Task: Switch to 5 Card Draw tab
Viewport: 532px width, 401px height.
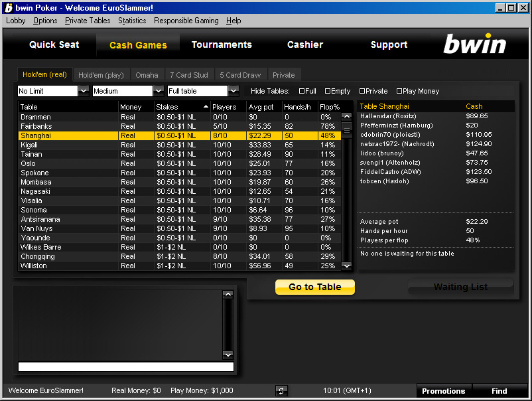Action: coord(240,75)
